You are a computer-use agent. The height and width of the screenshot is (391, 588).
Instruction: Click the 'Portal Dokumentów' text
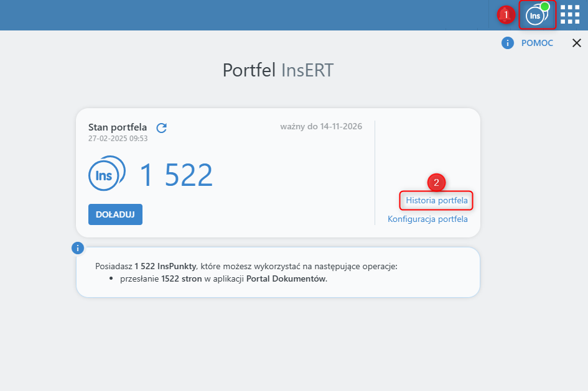pos(286,278)
